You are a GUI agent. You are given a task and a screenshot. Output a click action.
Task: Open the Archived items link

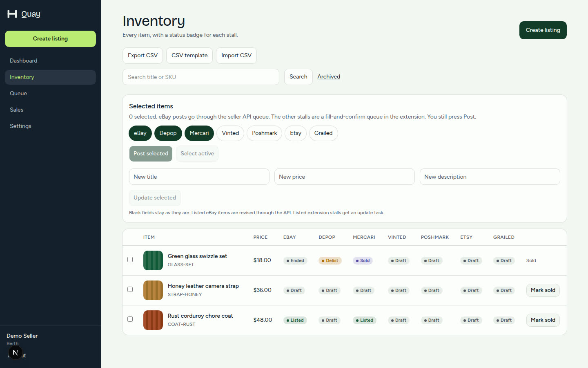(x=329, y=76)
